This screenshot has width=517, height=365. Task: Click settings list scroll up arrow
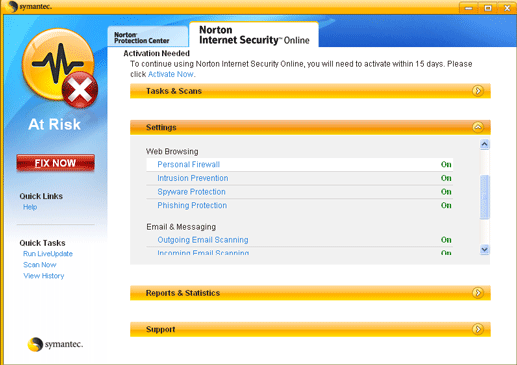(484, 144)
